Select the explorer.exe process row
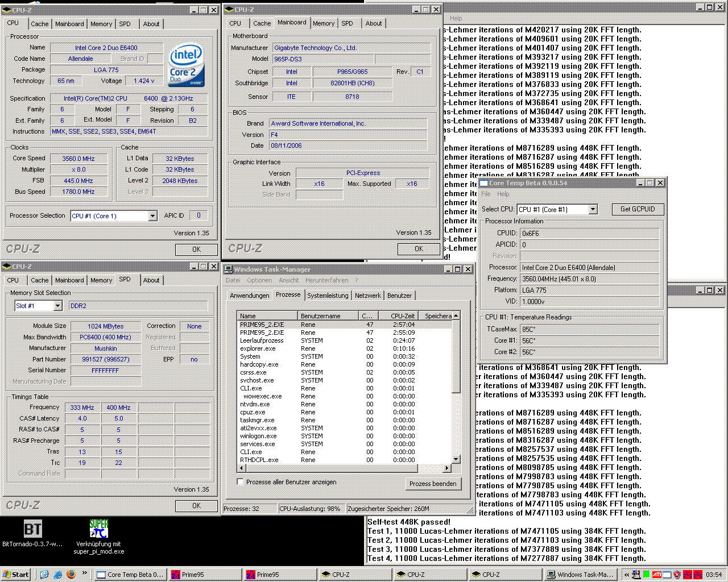 344,348
